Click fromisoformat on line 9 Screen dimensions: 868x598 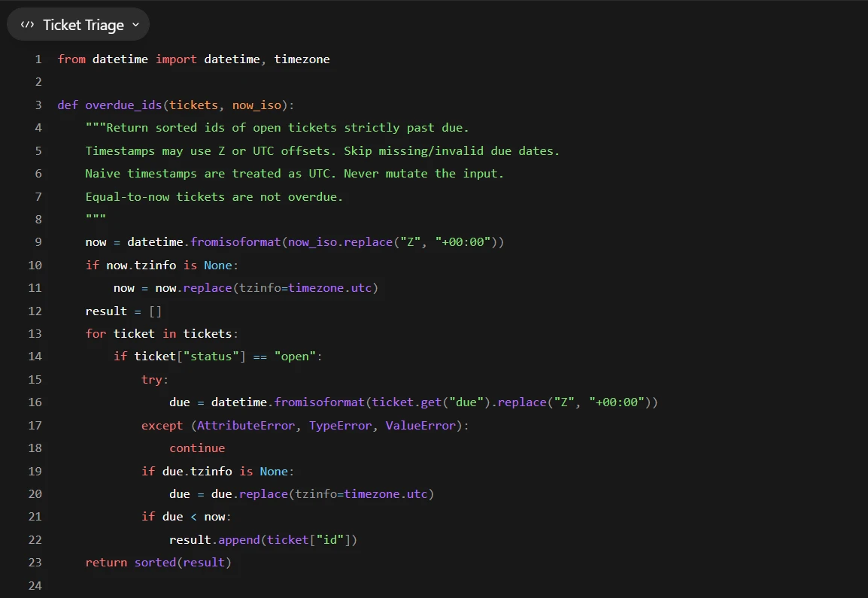coord(236,242)
